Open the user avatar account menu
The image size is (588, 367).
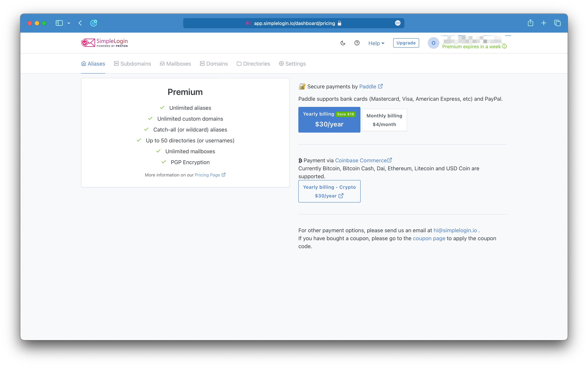(433, 43)
